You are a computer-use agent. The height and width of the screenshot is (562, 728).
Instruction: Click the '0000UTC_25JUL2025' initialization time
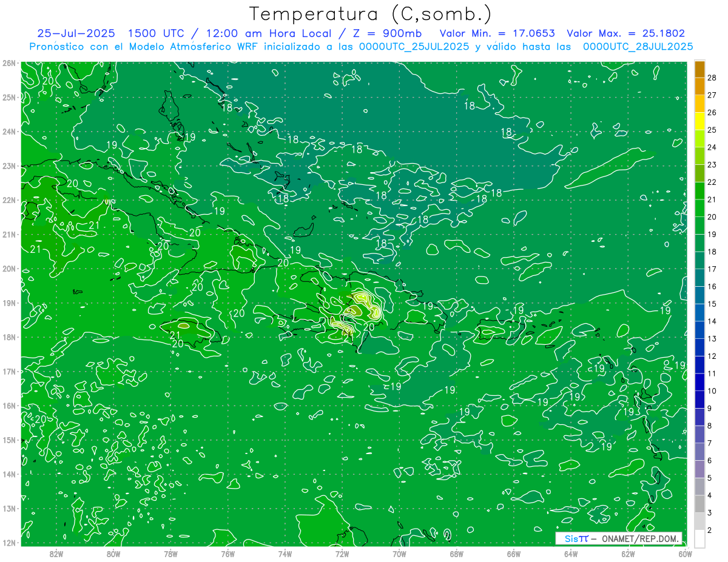coord(414,47)
